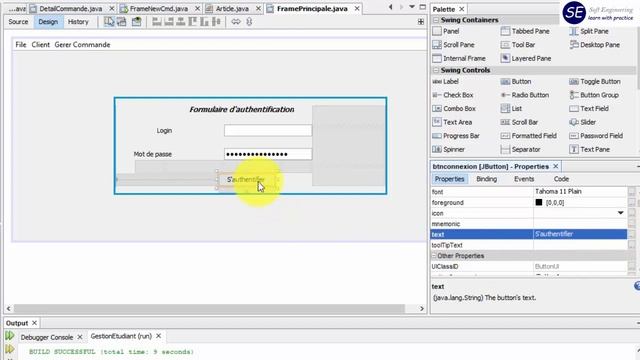Choose Toggle Button from the palette

595,81
